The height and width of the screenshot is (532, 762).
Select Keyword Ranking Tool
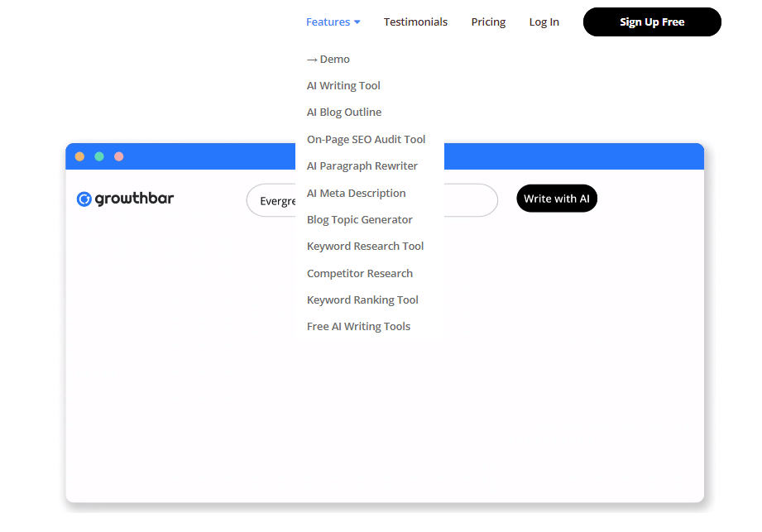(362, 300)
